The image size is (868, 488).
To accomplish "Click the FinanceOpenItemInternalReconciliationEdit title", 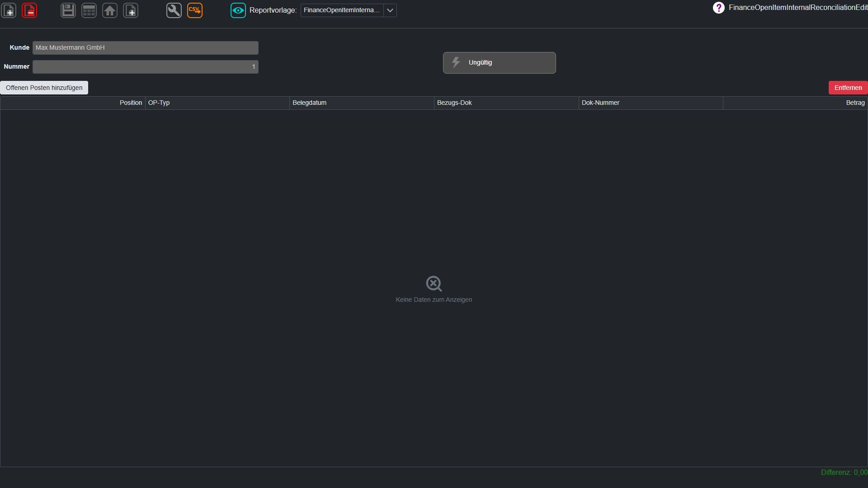I will [x=798, y=8].
